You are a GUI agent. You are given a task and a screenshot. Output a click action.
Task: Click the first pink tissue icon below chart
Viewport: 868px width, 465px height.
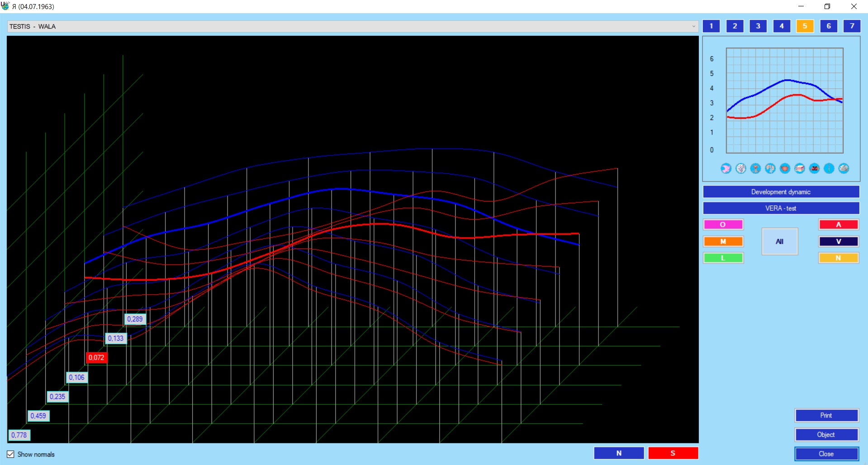pyautogui.click(x=726, y=168)
